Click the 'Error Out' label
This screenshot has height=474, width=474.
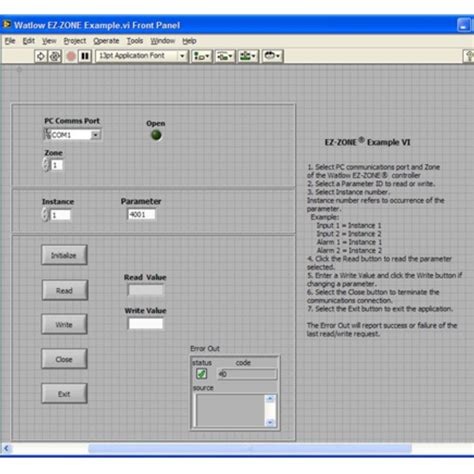click(x=205, y=349)
